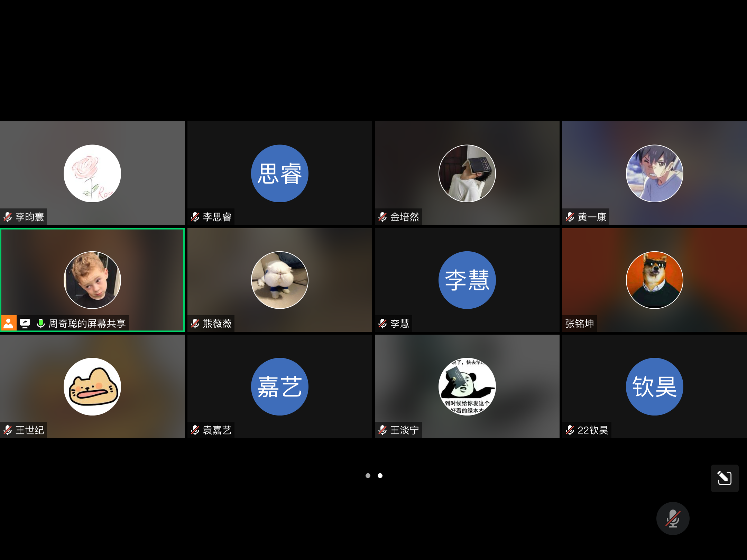Select cartoon cat avatar of 王世纪
747x560 pixels.
pos(92,386)
